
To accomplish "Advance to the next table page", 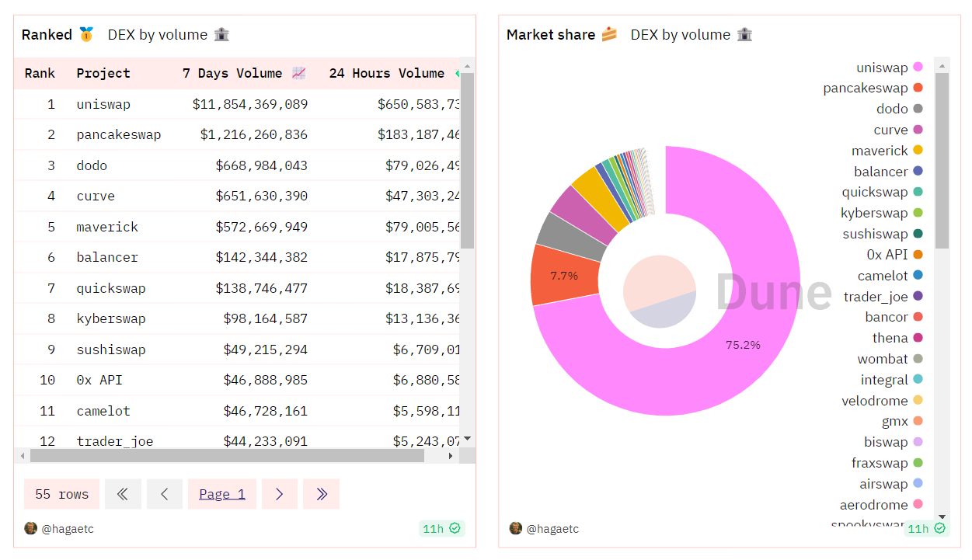I will [280, 494].
